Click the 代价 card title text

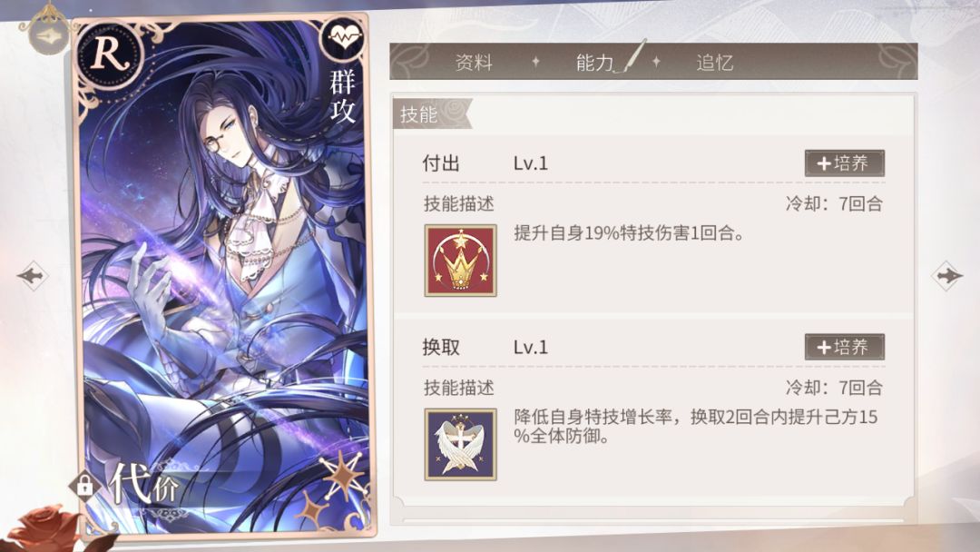(145, 483)
